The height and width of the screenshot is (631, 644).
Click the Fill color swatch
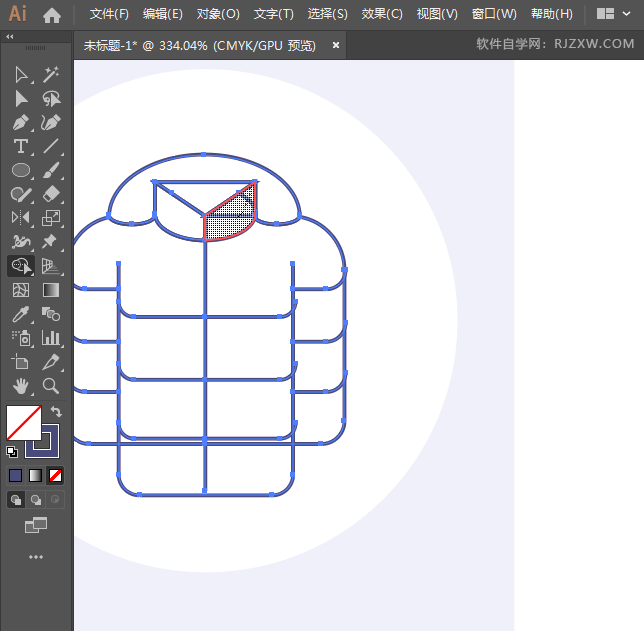(23, 422)
